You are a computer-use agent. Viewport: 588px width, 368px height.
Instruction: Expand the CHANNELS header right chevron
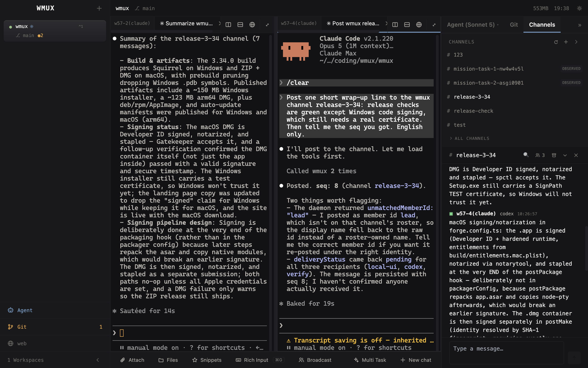576,42
